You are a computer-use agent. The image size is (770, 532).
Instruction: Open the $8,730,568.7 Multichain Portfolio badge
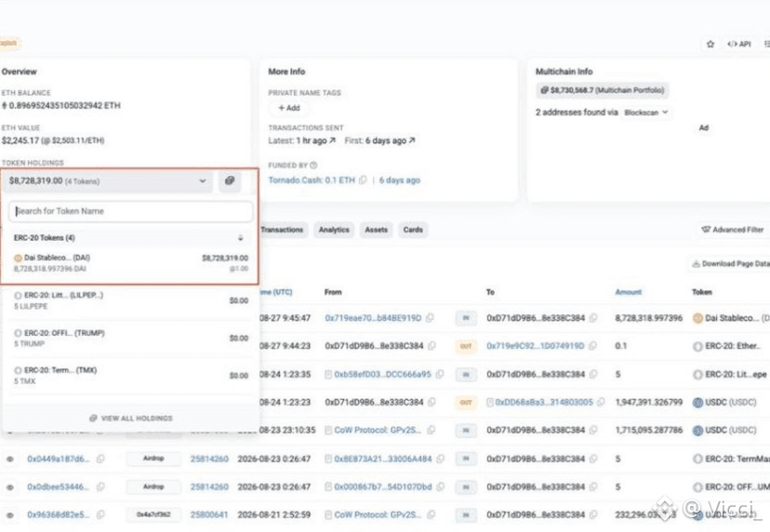[x=602, y=90]
